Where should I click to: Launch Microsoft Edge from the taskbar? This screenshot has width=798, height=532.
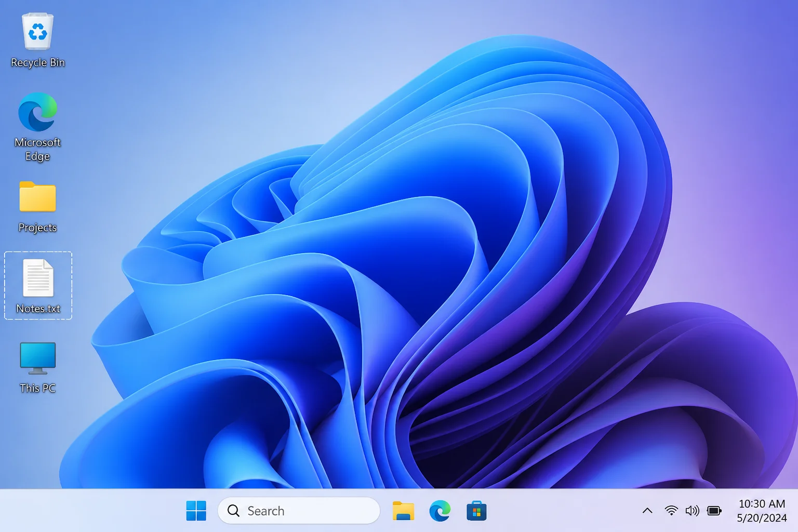pos(440,511)
